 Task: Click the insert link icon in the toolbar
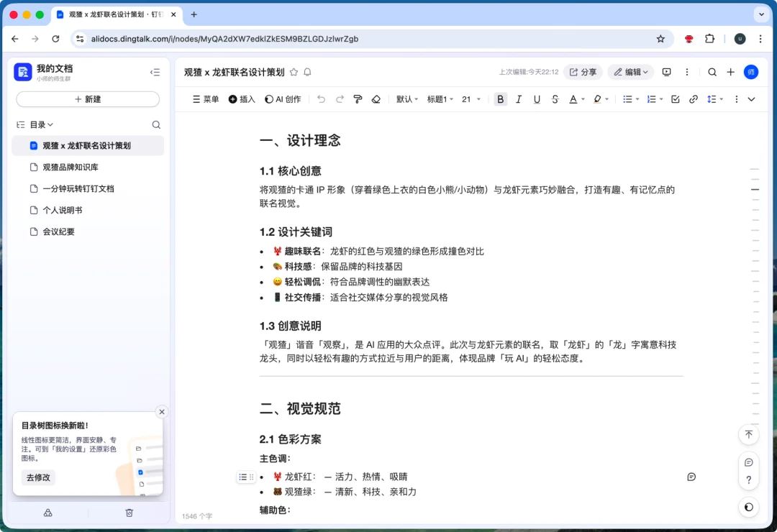click(x=694, y=99)
